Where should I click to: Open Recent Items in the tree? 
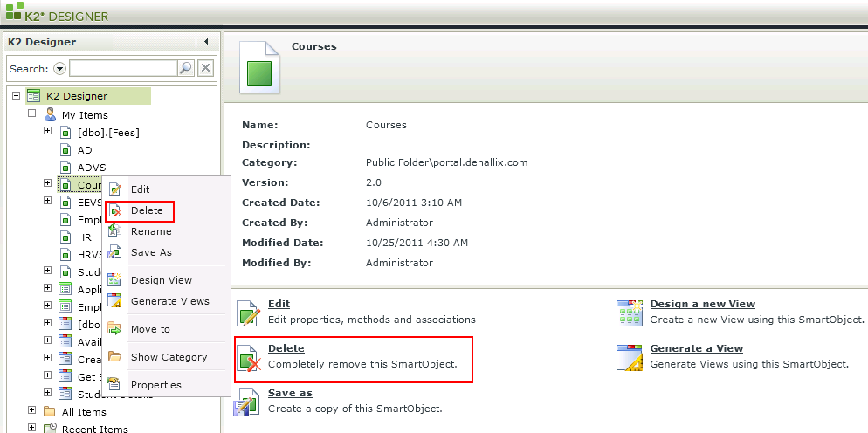[x=94, y=430]
